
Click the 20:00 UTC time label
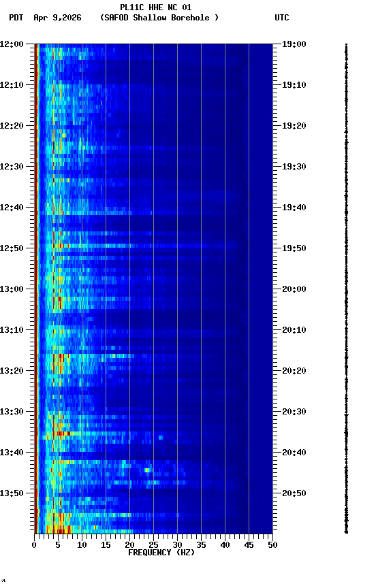tap(294, 289)
